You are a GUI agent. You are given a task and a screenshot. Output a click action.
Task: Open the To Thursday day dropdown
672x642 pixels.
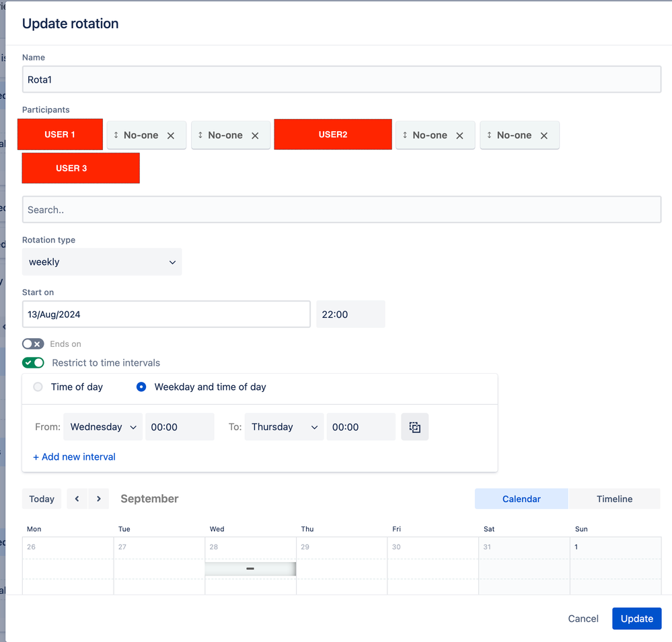pyautogui.click(x=284, y=427)
